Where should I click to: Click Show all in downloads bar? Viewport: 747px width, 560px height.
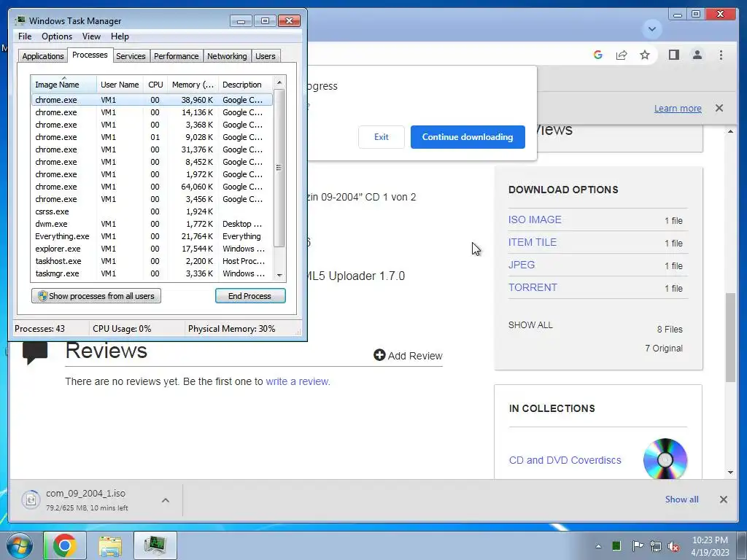coord(682,499)
